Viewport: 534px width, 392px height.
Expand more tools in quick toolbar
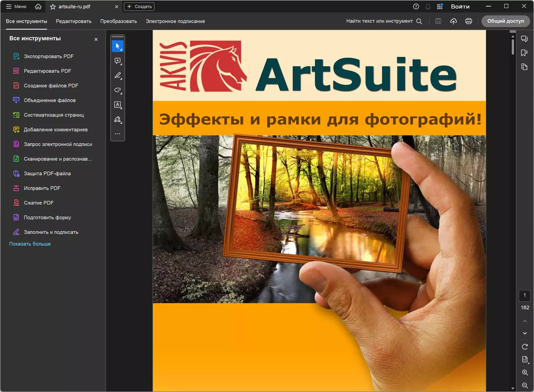point(118,134)
